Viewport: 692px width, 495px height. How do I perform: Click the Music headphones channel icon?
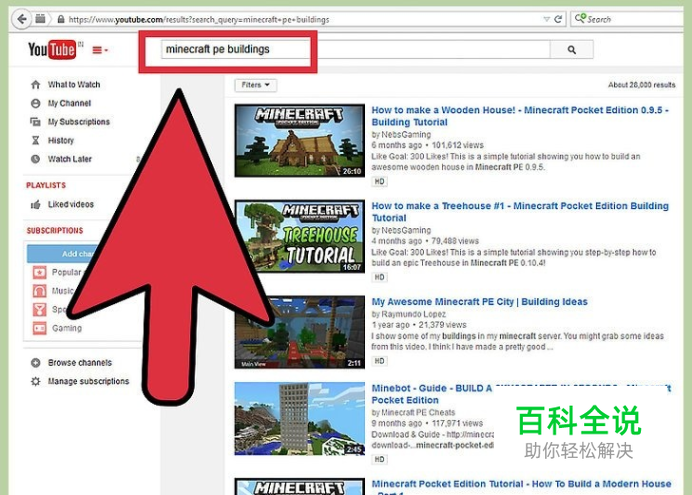tap(39, 291)
